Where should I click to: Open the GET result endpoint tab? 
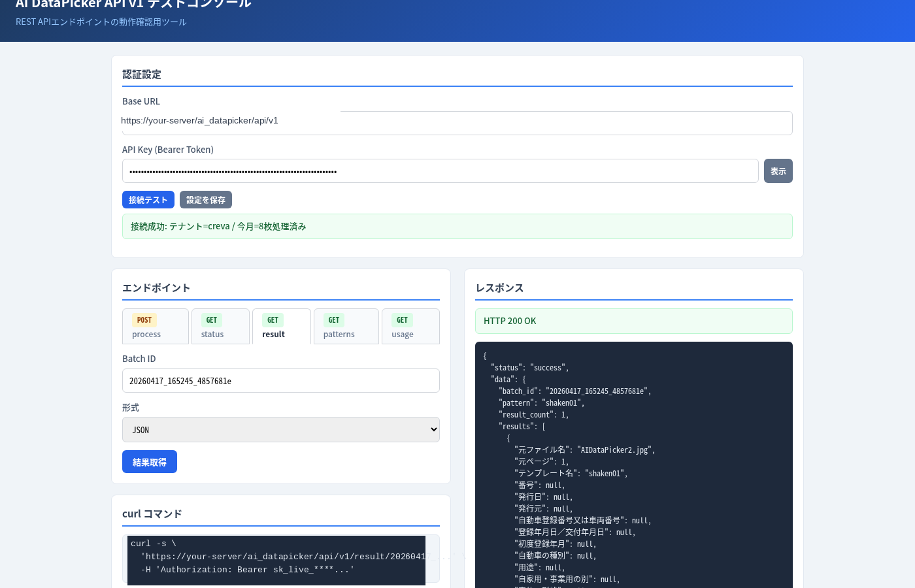[281, 327]
